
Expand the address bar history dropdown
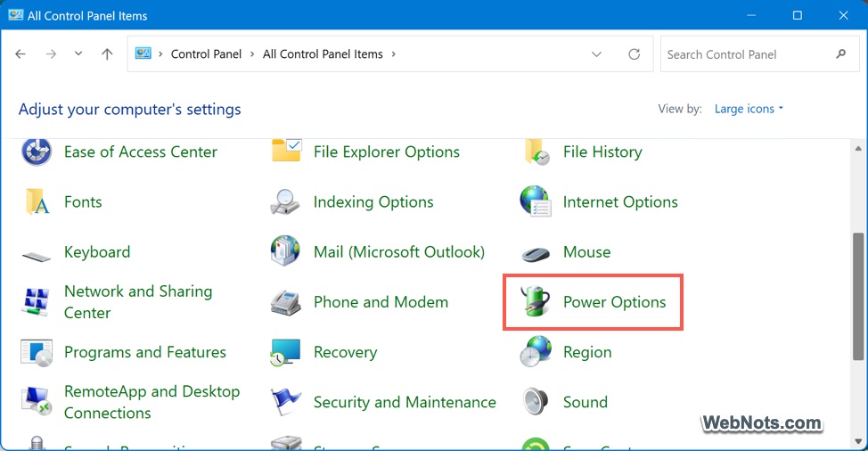coord(596,54)
